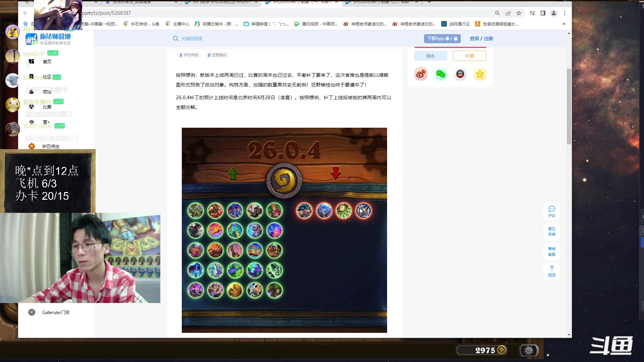
Task: Expand hidden bookmarks with the chevron
Action: [x=564, y=24]
